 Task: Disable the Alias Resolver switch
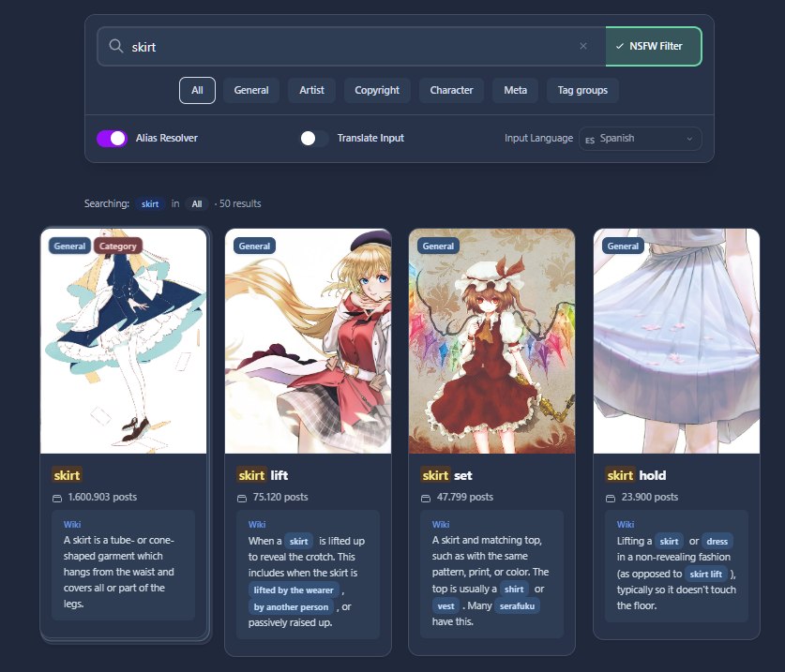pos(113,139)
